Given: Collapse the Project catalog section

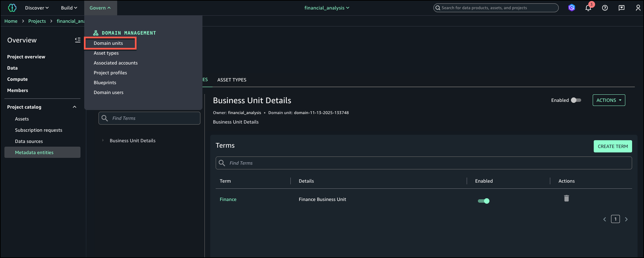Looking at the screenshot, I should 74,107.
